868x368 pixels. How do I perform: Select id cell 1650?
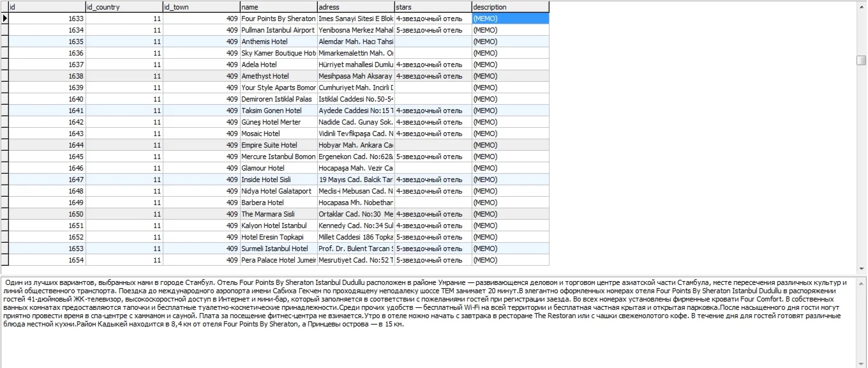click(47, 214)
